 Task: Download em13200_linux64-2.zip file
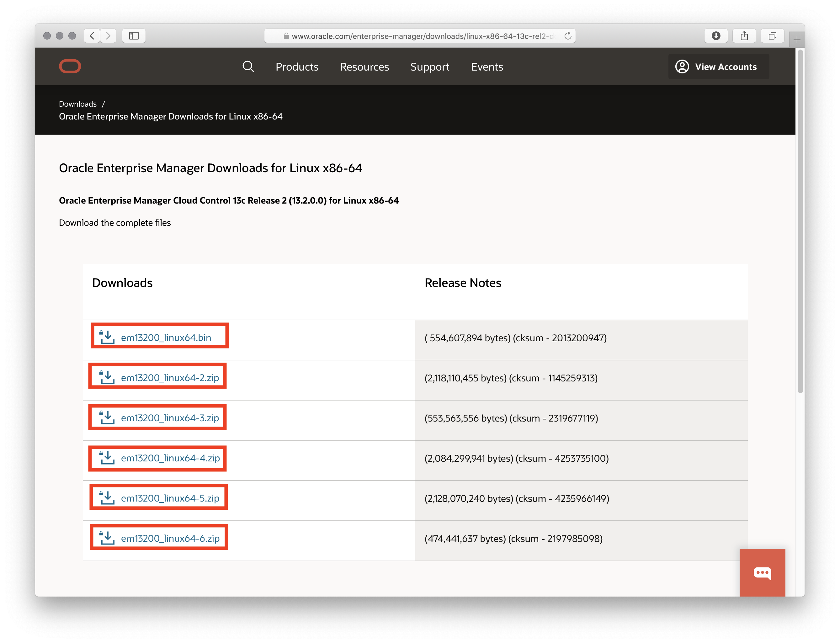click(x=170, y=378)
